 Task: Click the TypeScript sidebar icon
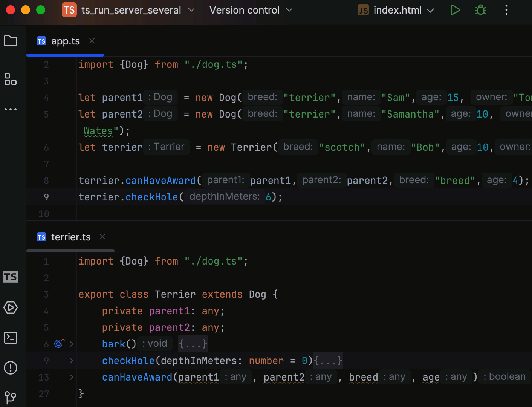pyautogui.click(x=11, y=277)
